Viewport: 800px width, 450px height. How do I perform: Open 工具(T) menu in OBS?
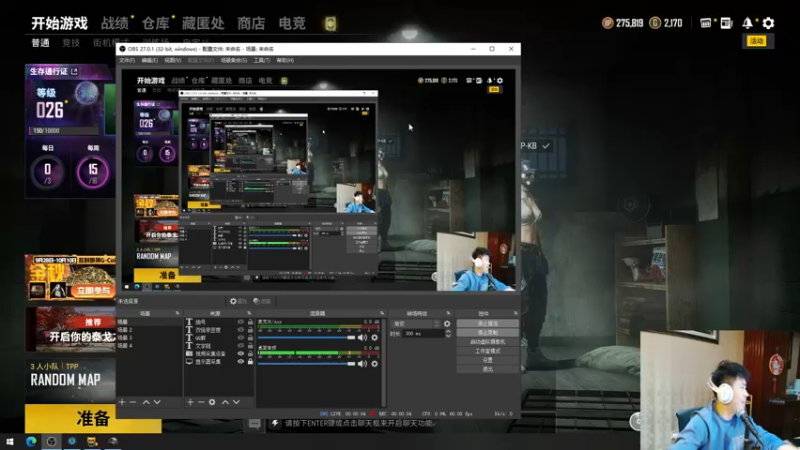coord(262,60)
